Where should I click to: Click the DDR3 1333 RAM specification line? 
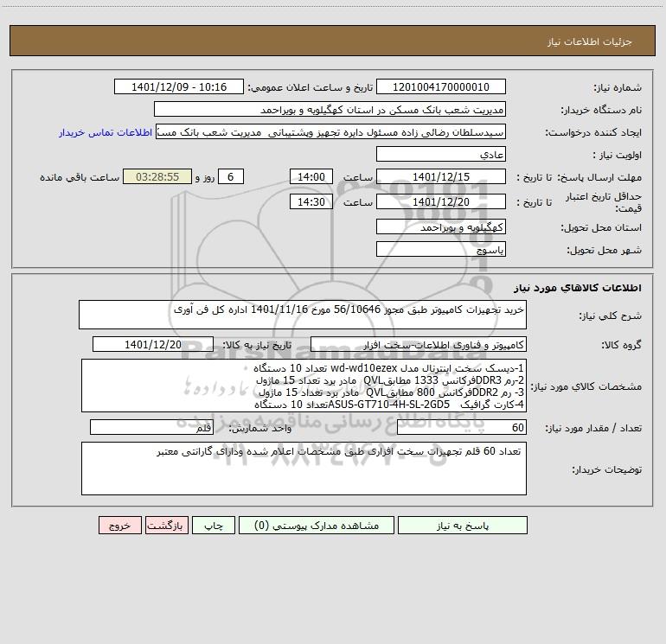(390, 380)
